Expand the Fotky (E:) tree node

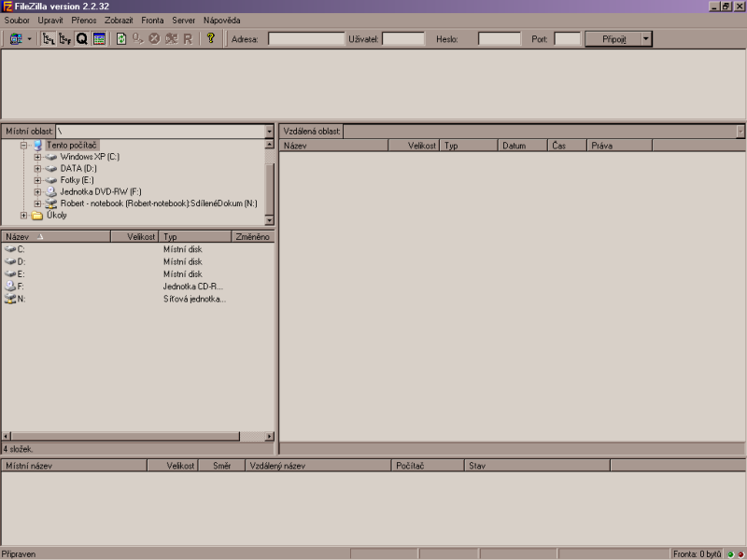(x=37, y=180)
